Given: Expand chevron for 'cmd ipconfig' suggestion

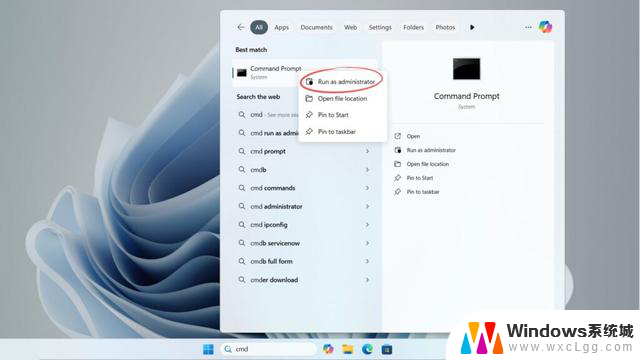Looking at the screenshot, I should point(367,225).
